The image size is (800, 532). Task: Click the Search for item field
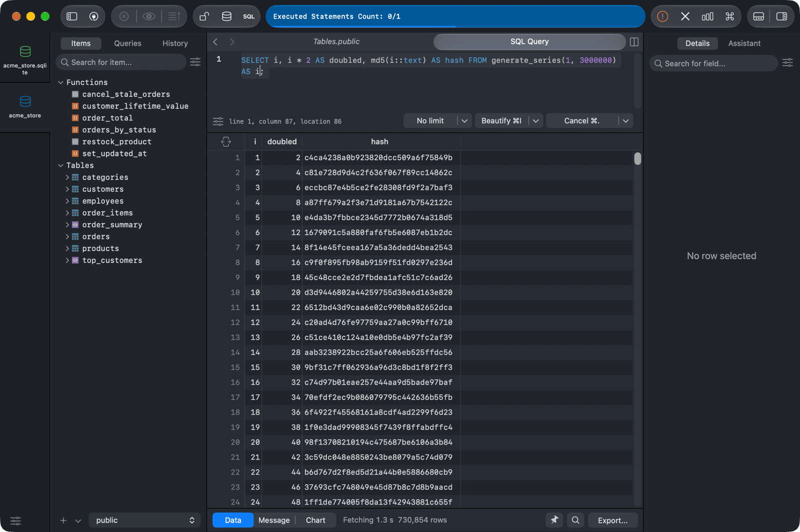point(121,62)
